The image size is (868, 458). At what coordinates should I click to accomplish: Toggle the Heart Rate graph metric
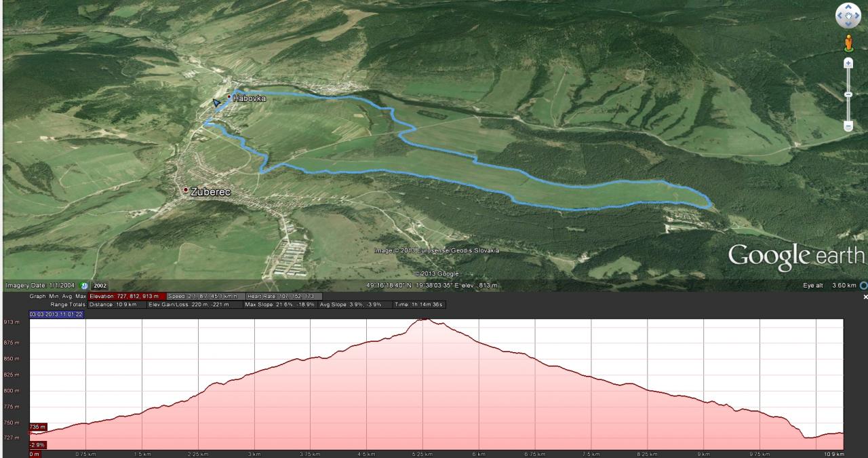(283, 296)
